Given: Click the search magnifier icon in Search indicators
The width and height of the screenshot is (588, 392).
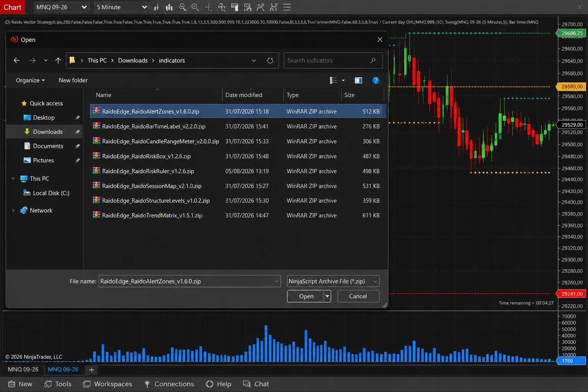Looking at the screenshot, I should coord(373,60).
